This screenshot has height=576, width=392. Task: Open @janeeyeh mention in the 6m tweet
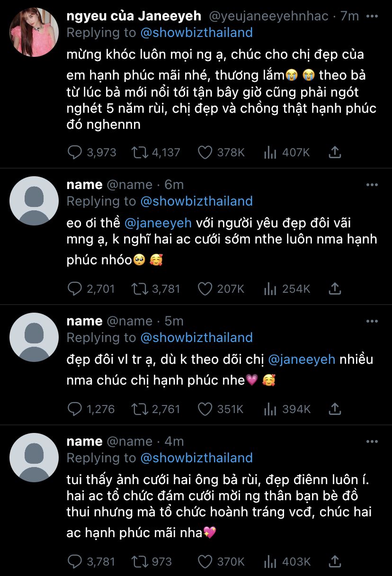[x=158, y=223]
